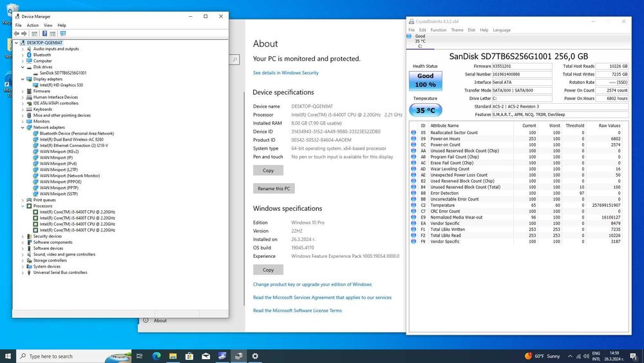Click the Back arrow in Device Manager toolbar
The image size is (644, 363).
[17, 34]
